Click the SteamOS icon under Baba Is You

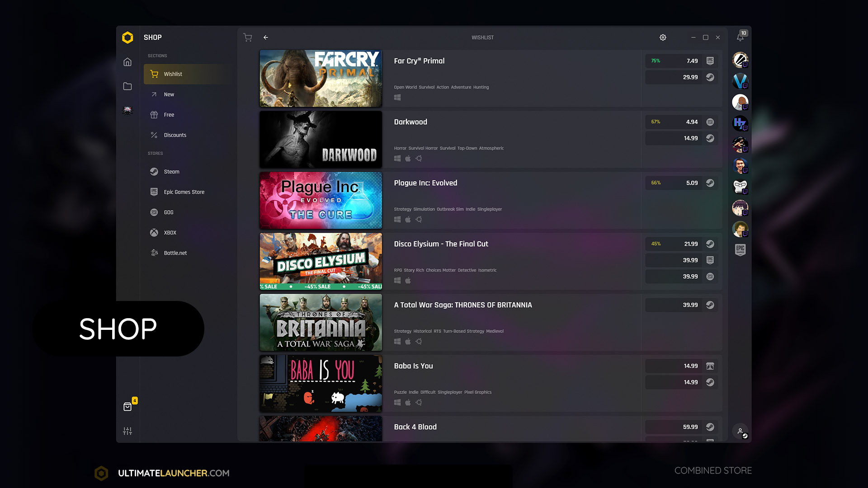[x=419, y=403]
